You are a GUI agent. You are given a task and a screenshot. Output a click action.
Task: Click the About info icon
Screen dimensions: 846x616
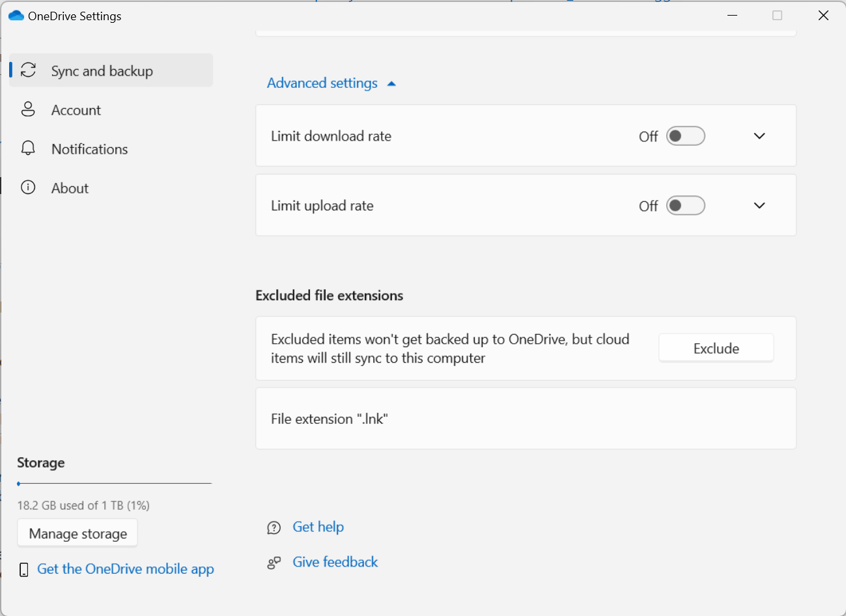pyautogui.click(x=28, y=188)
